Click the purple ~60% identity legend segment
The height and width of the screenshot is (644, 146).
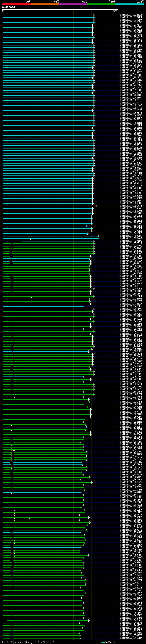[x=73, y=4]
